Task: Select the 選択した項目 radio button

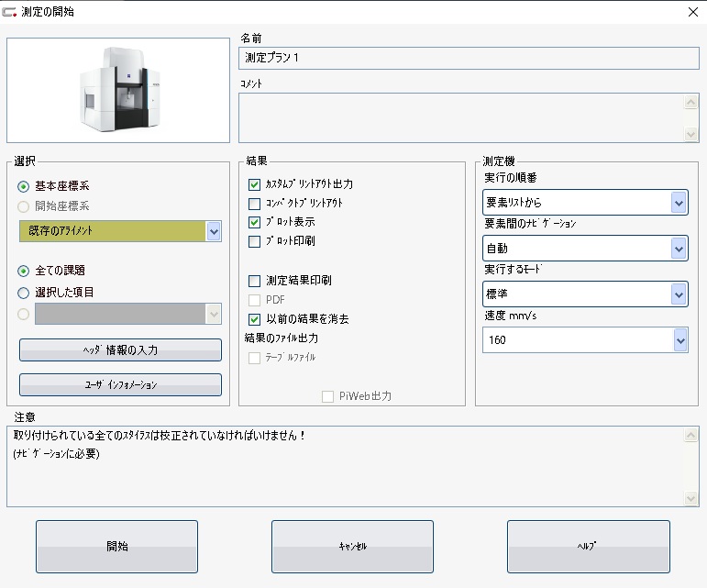Action: (x=24, y=293)
